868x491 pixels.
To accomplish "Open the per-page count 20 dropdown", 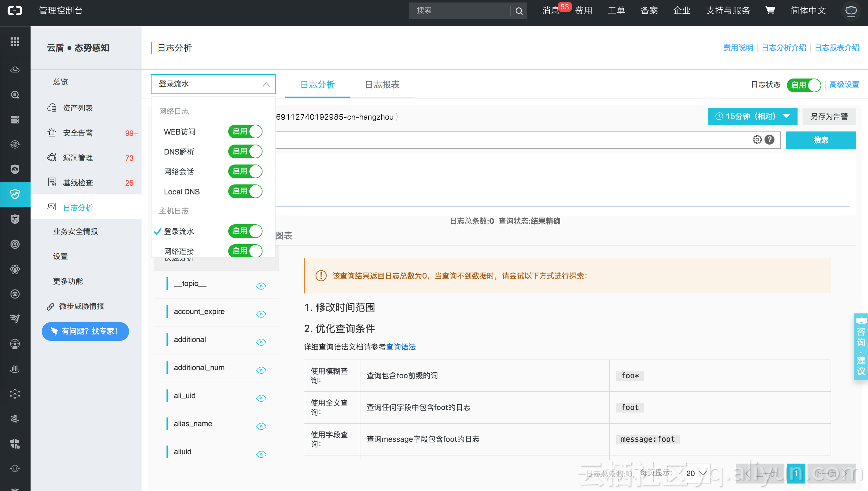I will point(695,473).
